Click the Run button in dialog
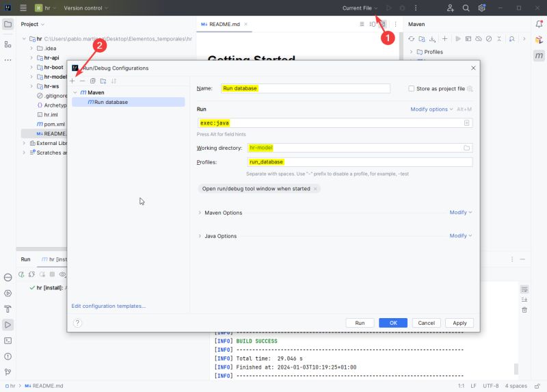The height and width of the screenshot is (392, 547). click(x=360, y=323)
